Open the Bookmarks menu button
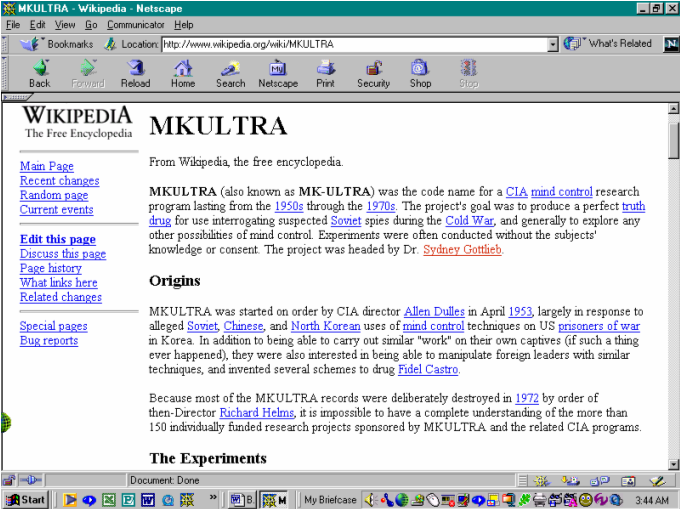The width and height of the screenshot is (680, 509). coord(58,44)
